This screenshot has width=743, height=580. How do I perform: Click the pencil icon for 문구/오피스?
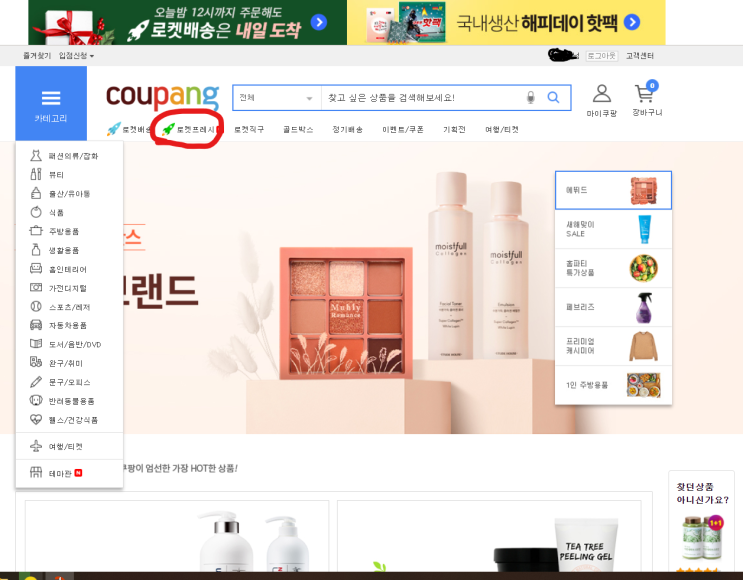click(x=36, y=381)
